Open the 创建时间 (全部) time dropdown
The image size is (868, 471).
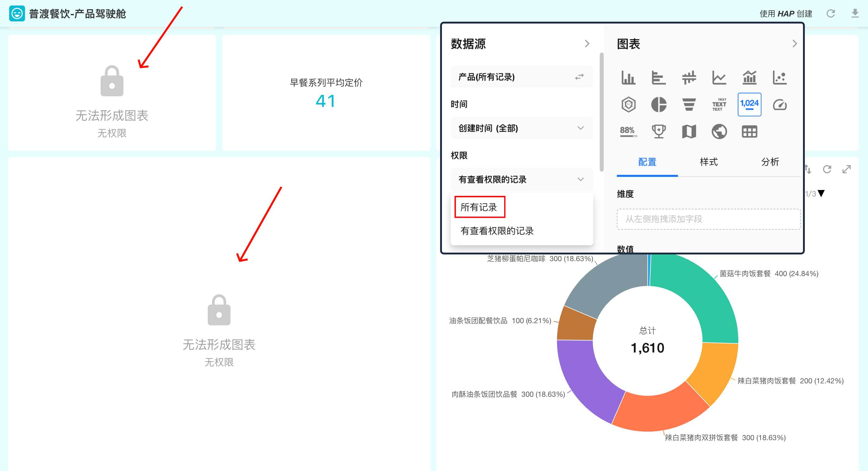[x=521, y=128]
